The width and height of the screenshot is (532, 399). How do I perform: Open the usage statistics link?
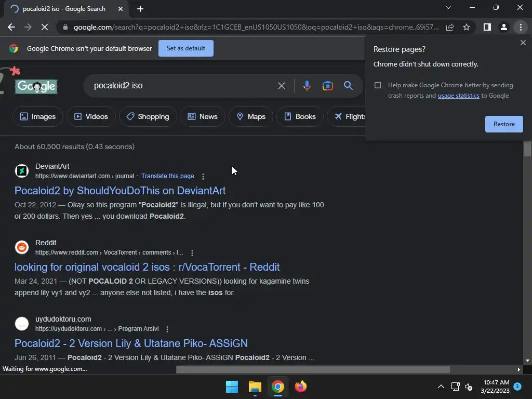click(x=458, y=96)
